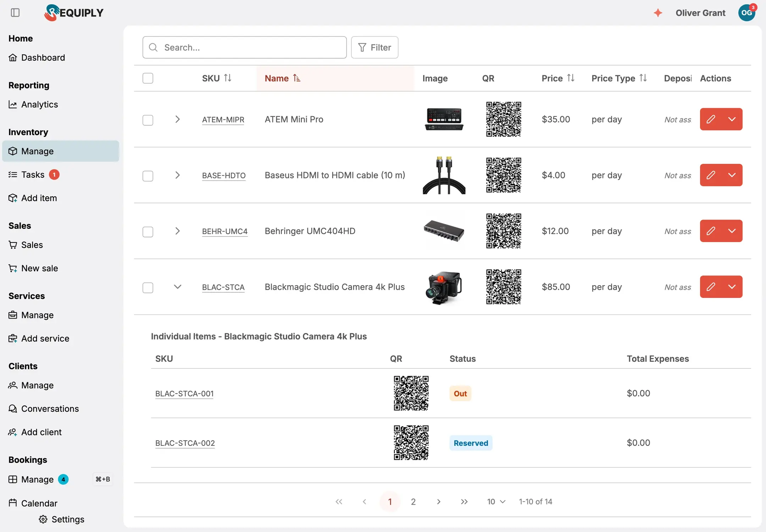Sort the Price Type column
This screenshot has height=532, width=766.
point(643,78)
